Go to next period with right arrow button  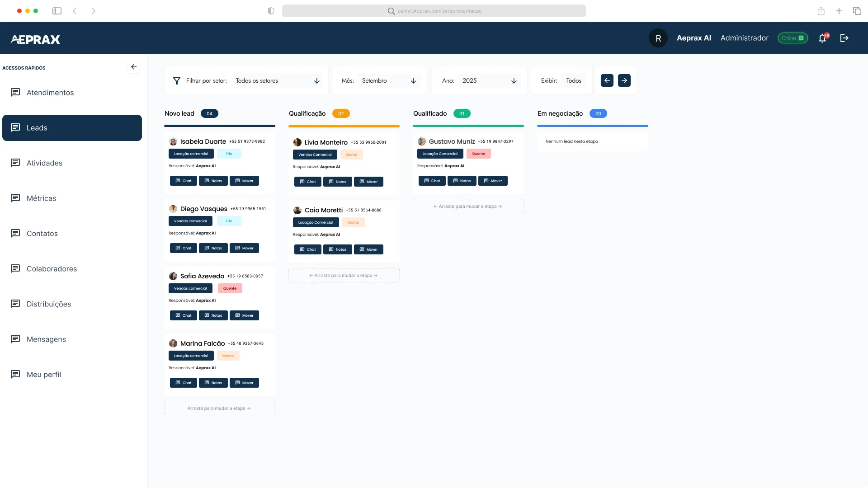[x=624, y=80]
